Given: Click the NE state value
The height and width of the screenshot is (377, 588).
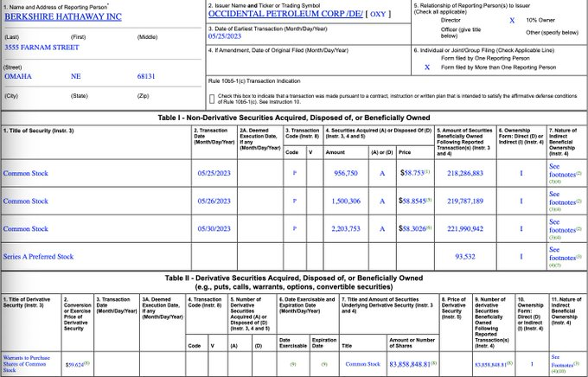Looking at the screenshot, I should click(x=76, y=77).
